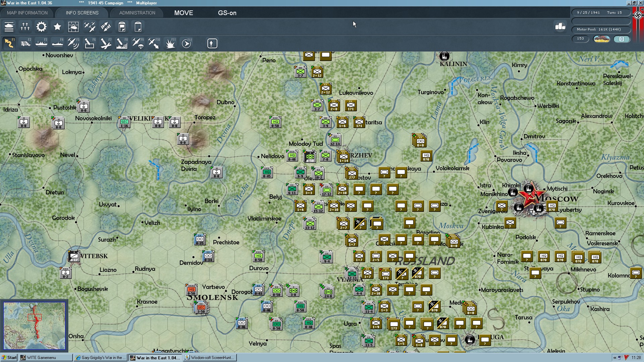Image resolution: width=644 pixels, height=362 pixels.
Task: Open the production gear icon
Action: tap(41, 26)
